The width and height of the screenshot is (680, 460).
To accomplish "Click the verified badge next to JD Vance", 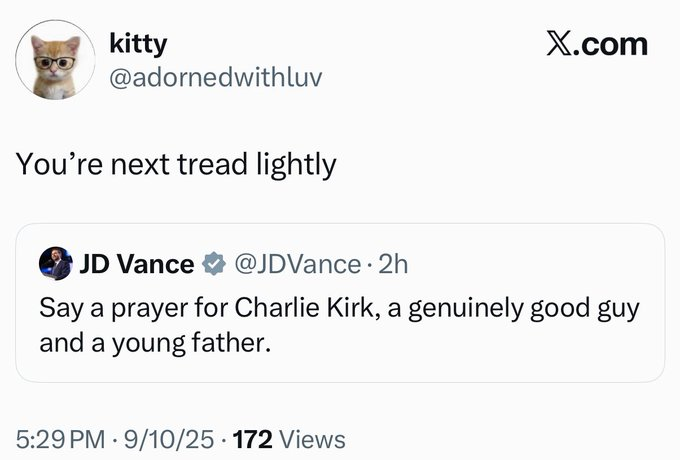I will tap(214, 264).
